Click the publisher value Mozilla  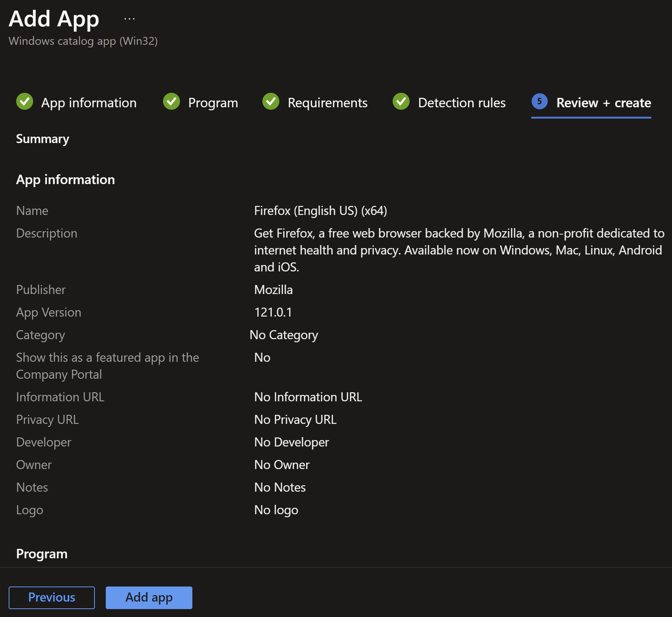coord(273,289)
